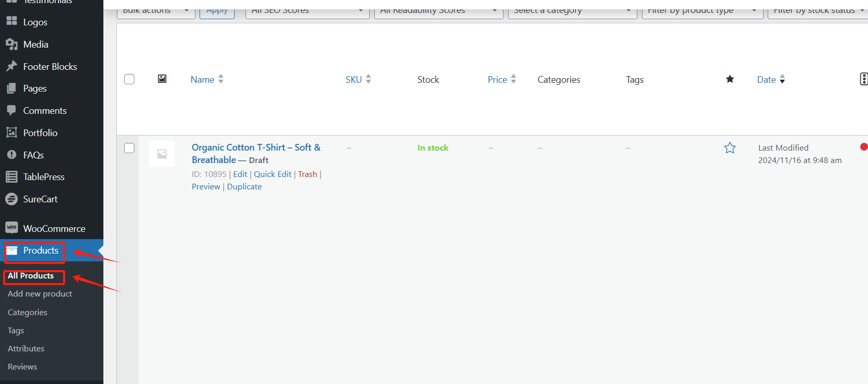Move Organic Cotton T-Shirt to Trash
Screen dimensions: 868x384
point(308,174)
